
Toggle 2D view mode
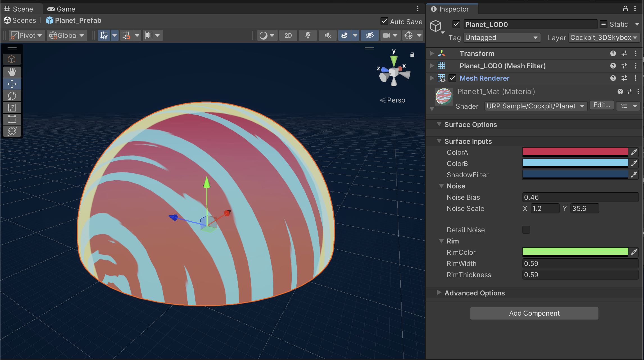[288, 35]
